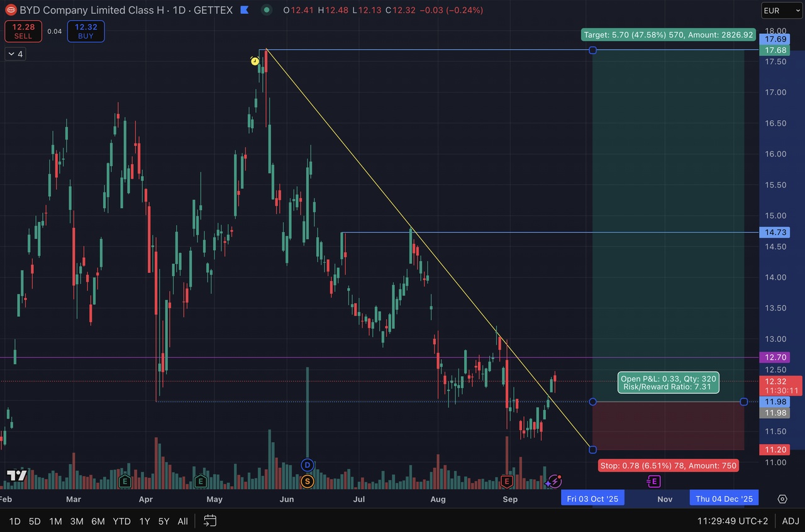Click the green market status dot
This screenshot has height=532, width=805.
(267, 10)
